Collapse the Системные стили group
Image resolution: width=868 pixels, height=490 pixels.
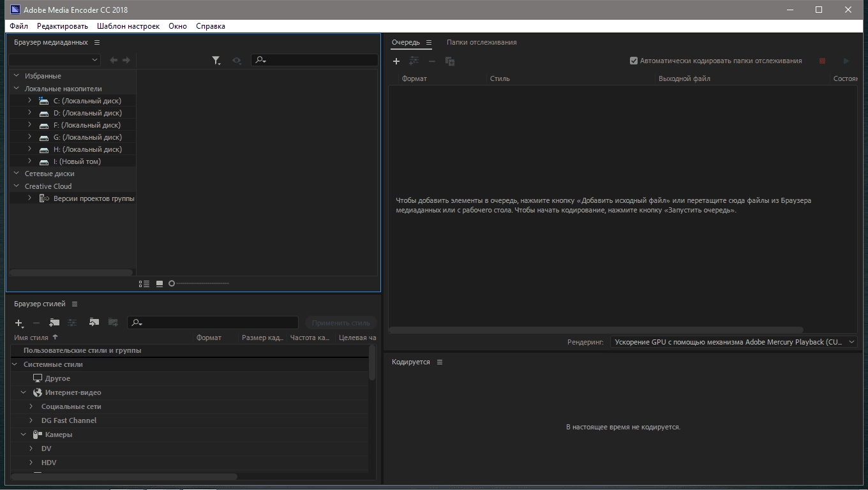(x=15, y=364)
